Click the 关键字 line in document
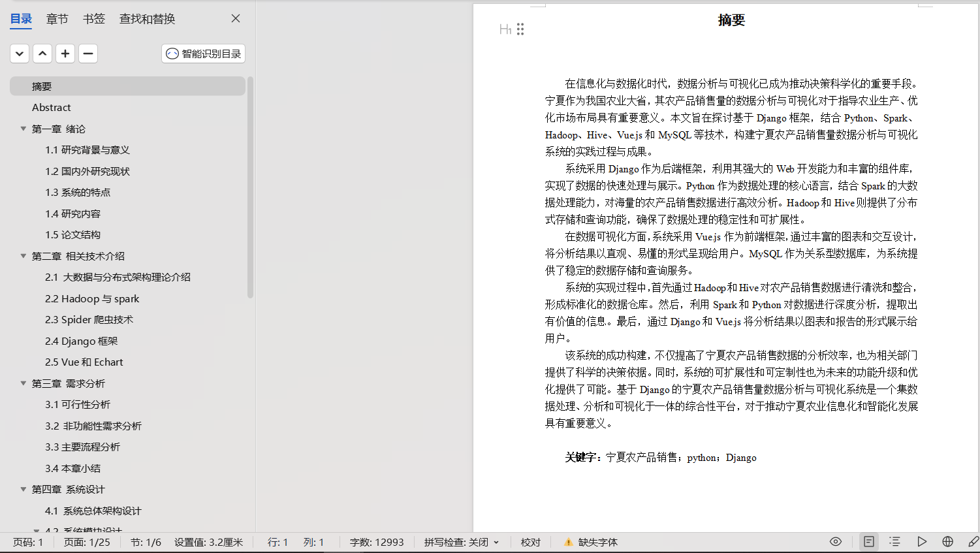Viewport: 980px width, 553px height. (x=661, y=457)
